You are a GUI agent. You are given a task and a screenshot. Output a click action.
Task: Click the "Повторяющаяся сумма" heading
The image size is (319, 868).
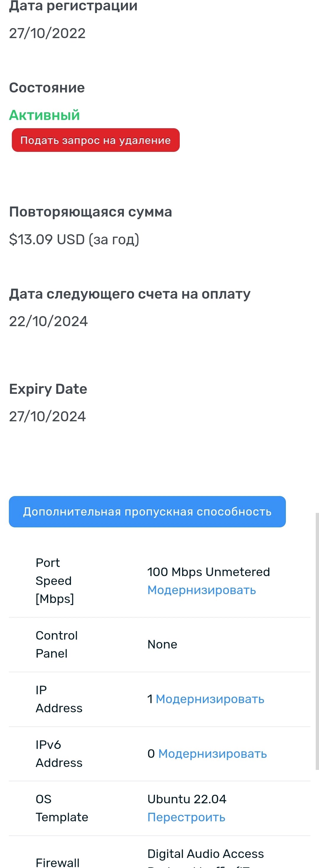coord(90,212)
